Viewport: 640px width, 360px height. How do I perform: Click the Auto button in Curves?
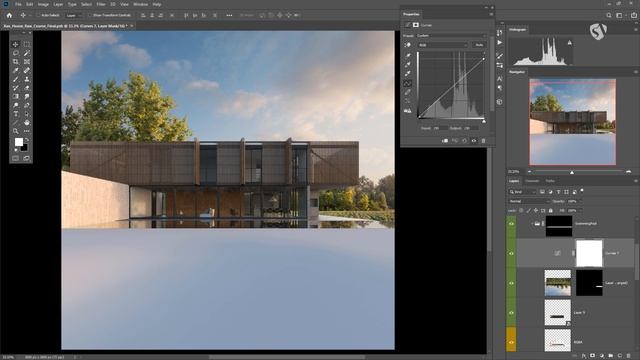click(479, 45)
